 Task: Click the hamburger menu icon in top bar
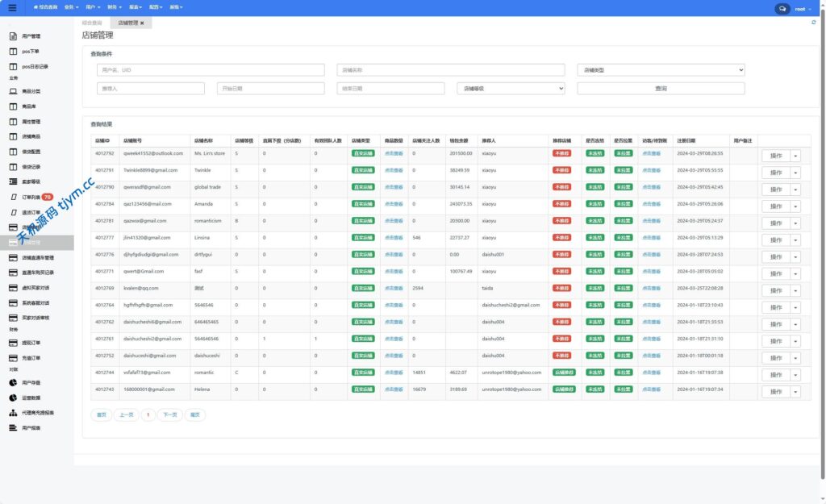tap(11, 8)
